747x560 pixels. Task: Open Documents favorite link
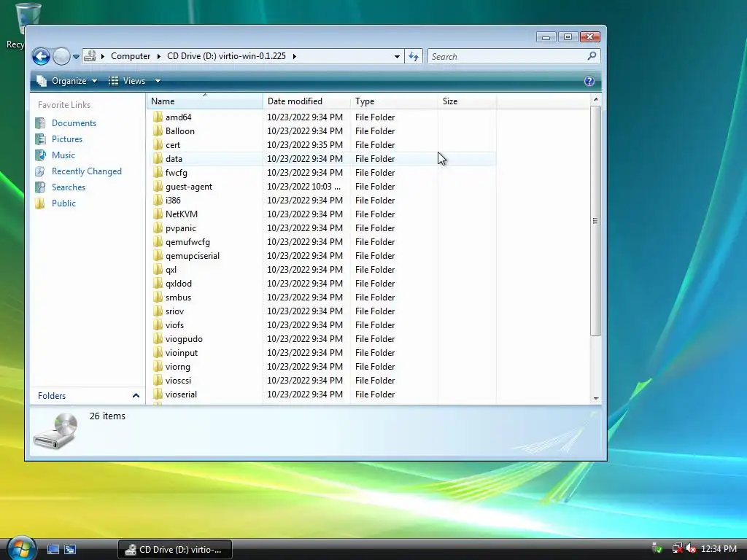pos(74,122)
